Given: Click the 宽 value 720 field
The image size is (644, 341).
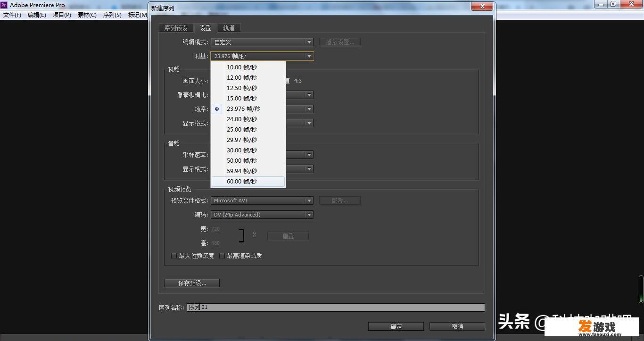Looking at the screenshot, I should [x=215, y=229].
